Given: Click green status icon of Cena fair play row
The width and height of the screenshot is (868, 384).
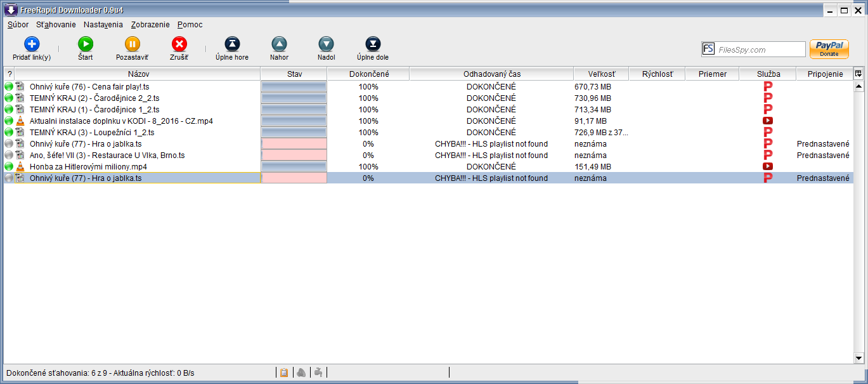Looking at the screenshot, I should coord(9,86).
